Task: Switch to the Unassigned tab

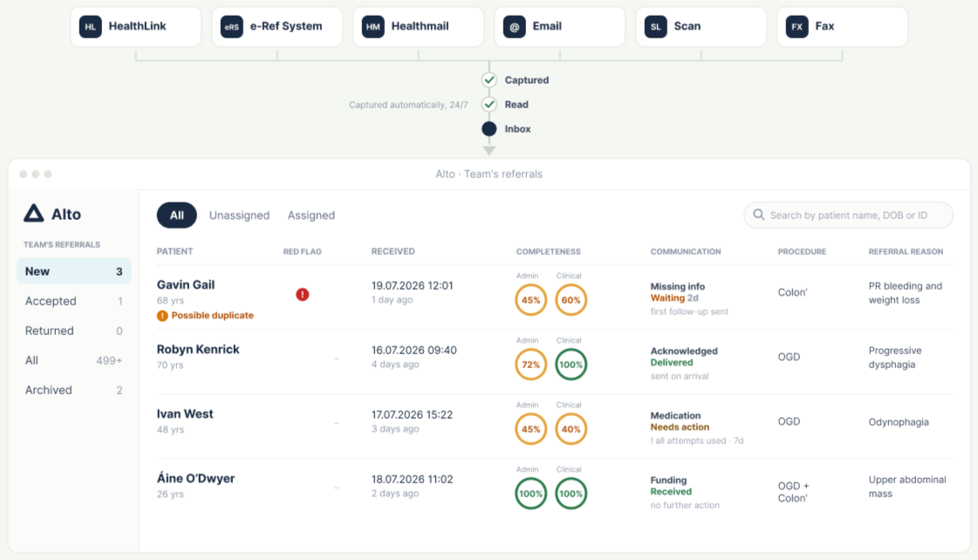Action: click(240, 215)
